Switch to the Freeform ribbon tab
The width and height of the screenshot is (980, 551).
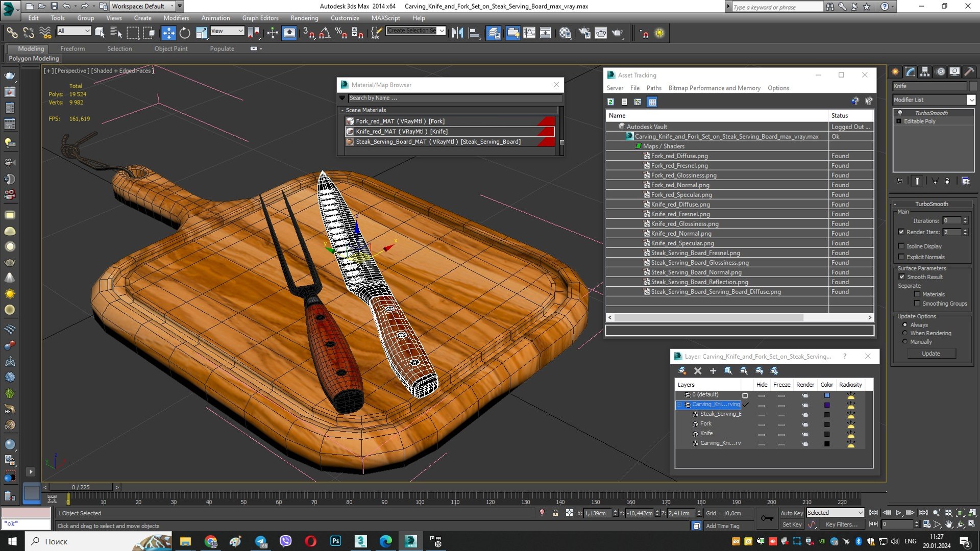pos(72,48)
